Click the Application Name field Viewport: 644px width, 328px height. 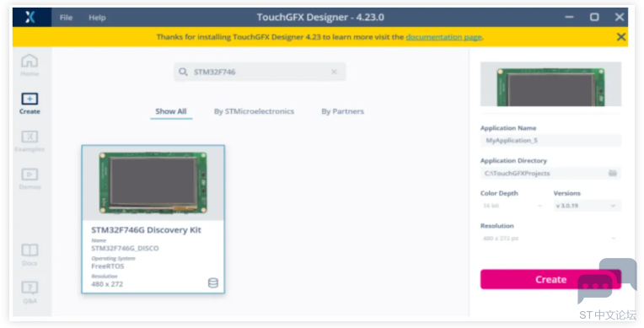550,141
